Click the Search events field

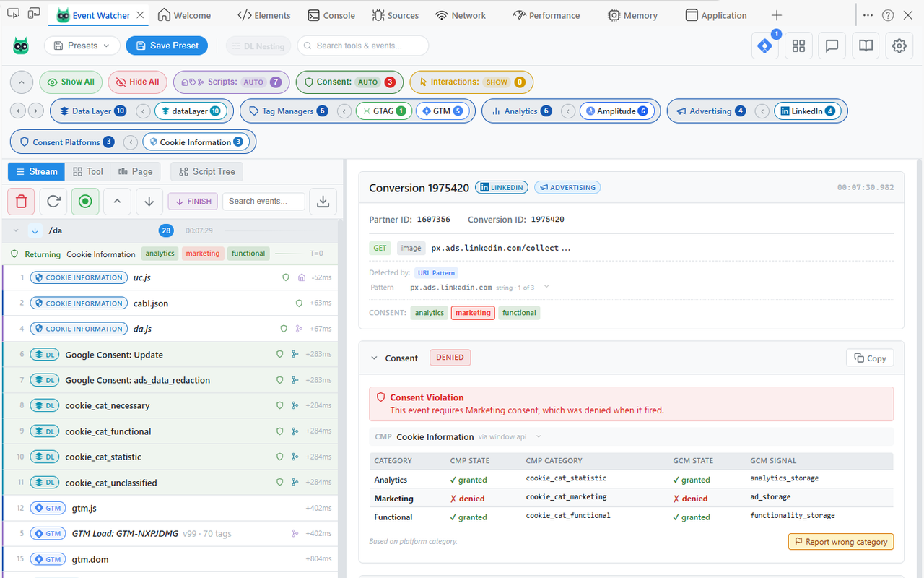pyautogui.click(x=263, y=202)
